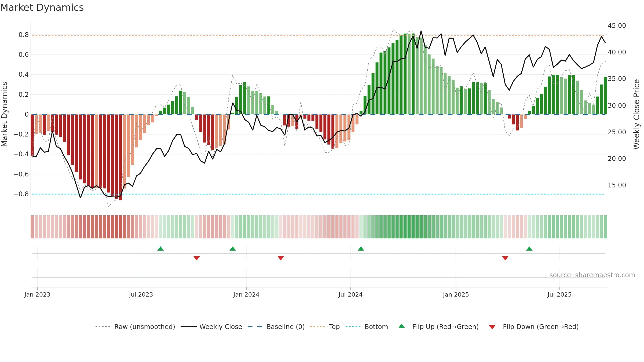The image size is (644, 362).
Task: Click the Jan 2024 x-axis label
Action: (246, 294)
